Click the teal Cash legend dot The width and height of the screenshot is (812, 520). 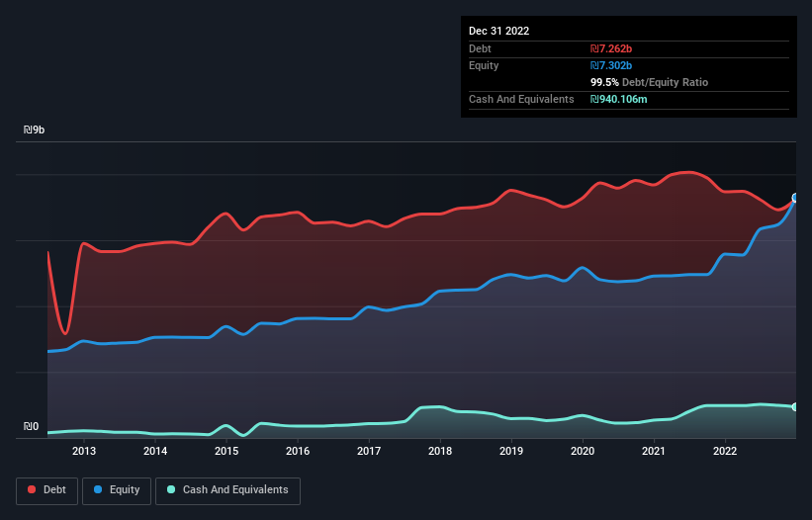tap(171, 489)
